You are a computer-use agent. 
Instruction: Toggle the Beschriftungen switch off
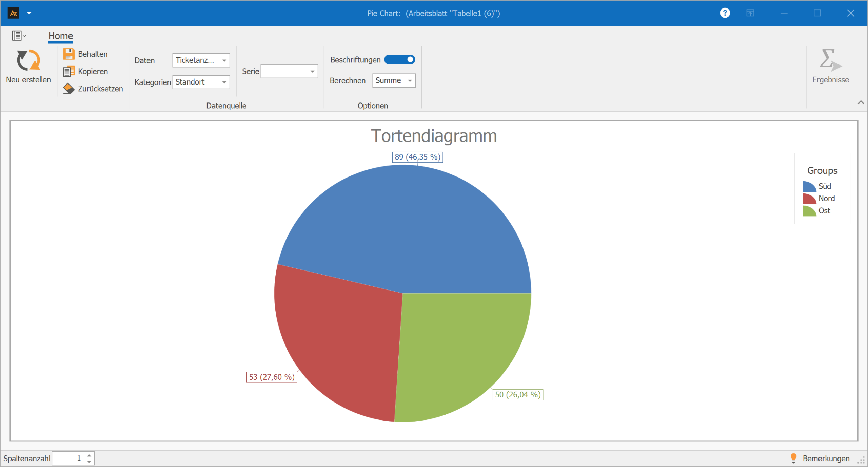[399, 60]
